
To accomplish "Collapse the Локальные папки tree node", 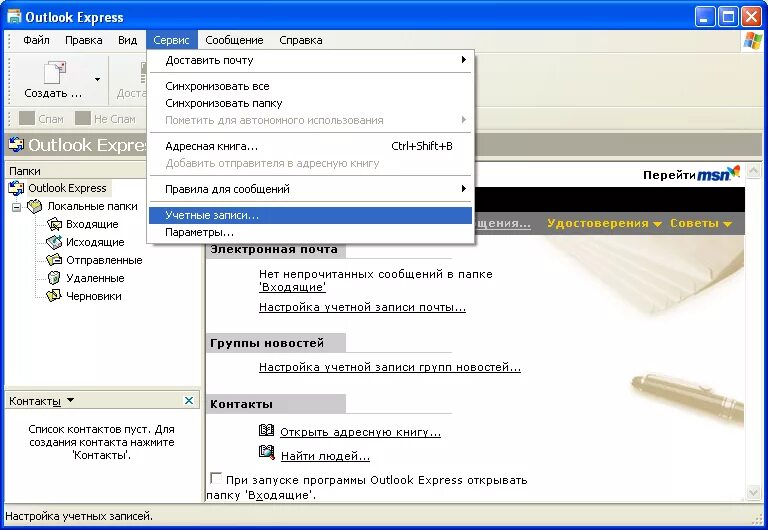I will tap(17, 207).
